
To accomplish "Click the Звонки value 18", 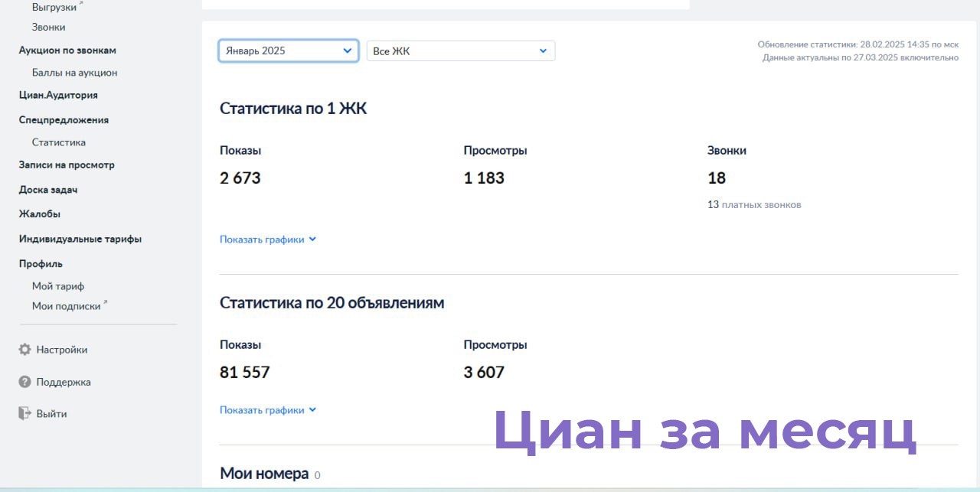I will click(717, 178).
